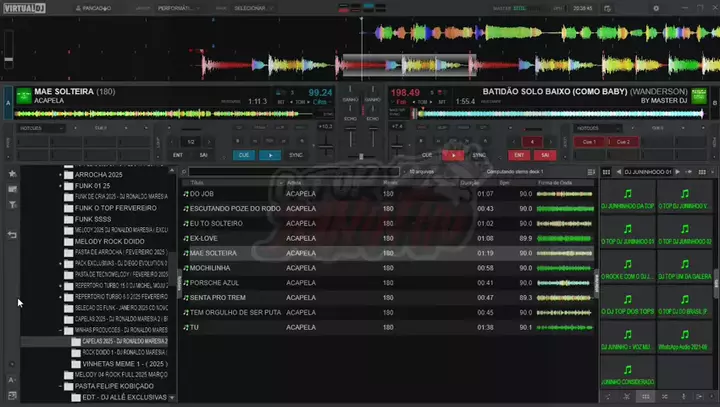The image size is (720, 407).
Task: Select the FUNK O TOP FERVEREIRO folder
Action: pyautogui.click(x=115, y=208)
